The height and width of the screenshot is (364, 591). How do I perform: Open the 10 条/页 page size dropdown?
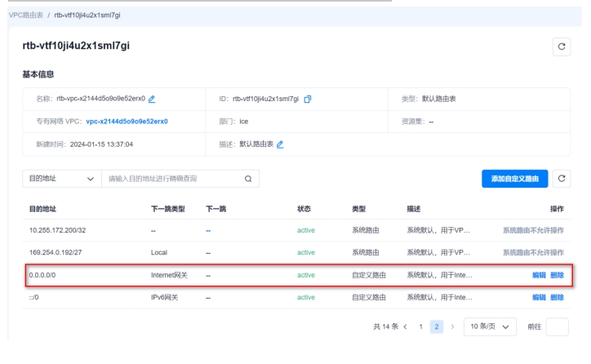[x=490, y=326]
